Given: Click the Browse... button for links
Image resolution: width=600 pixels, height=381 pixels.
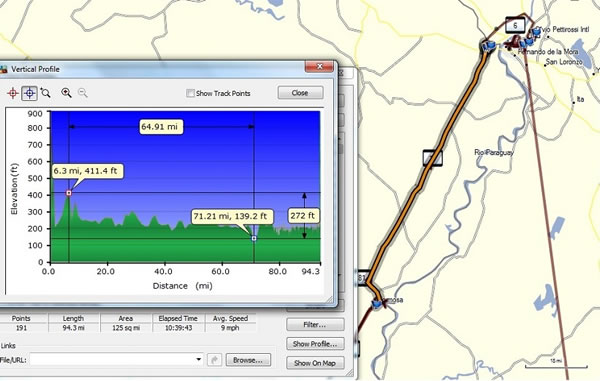Looking at the screenshot, I should (x=248, y=360).
